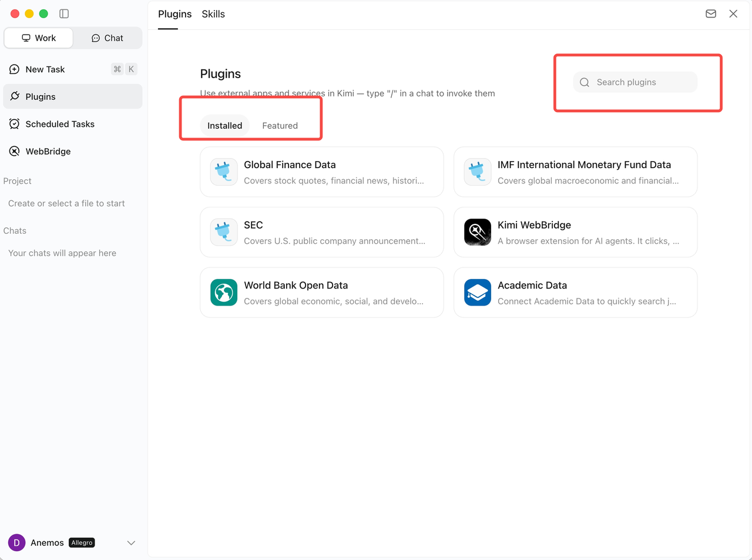The height and width of the screenshot is (560, 752).
Task: Open the Academic Data plugin title
Action: click(x=532, y=286)
